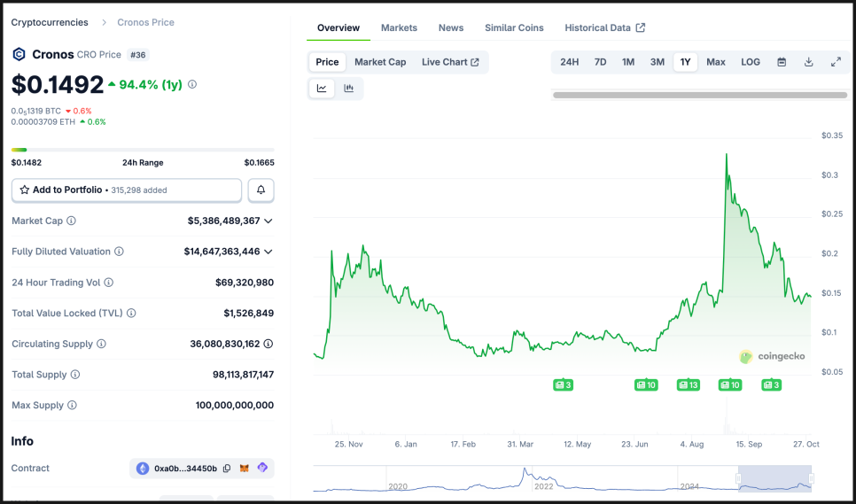Expand the Fully Diluted Valuation chevron
The image size is (856, 504).
[x=268, y=252]
